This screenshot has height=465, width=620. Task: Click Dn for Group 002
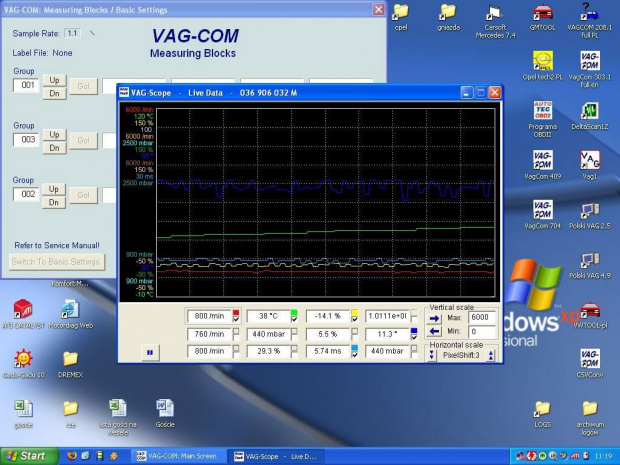(x=54, y=202)
